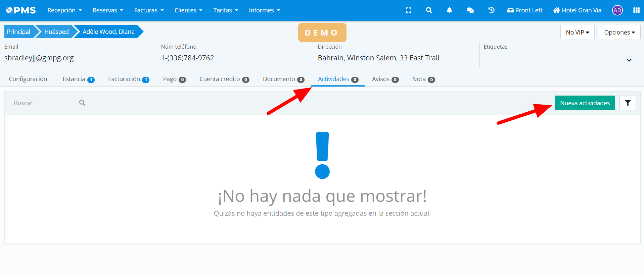Go to the Huésped breadcrumb

pyautogui.click(x=56, y=32)
